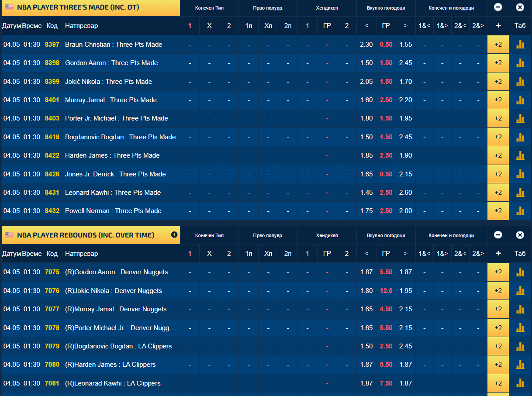Click code 8432 for Powell Norman
532x396 pixels.
(52, 211)
